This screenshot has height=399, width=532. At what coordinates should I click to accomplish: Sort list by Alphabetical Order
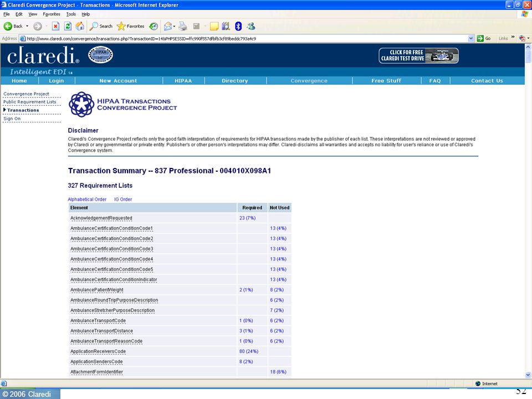(87, 199)
